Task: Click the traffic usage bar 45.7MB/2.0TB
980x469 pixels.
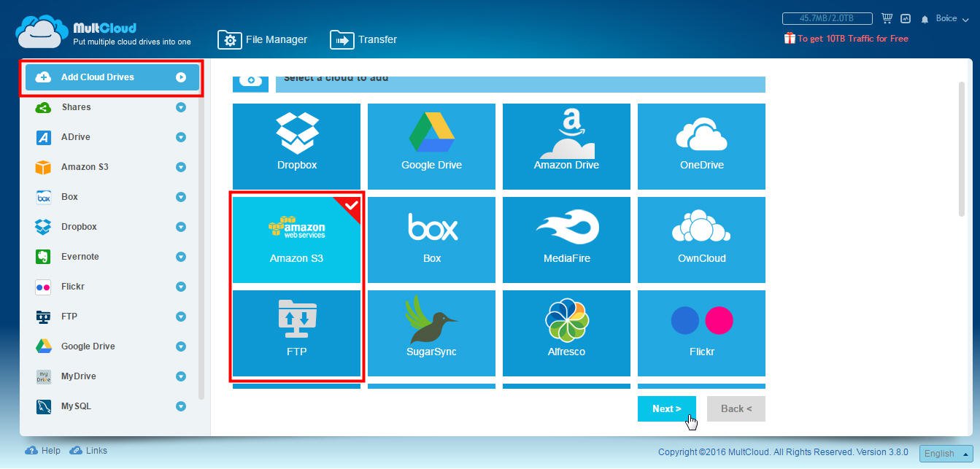Action: point(827,18)
